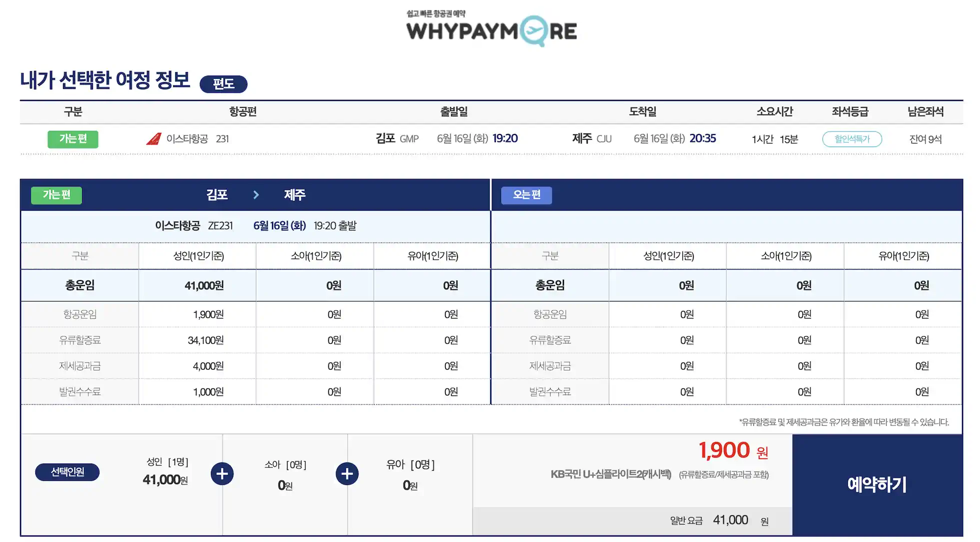
Task: Click the 편도 one-way badge
Action: [x=223, y=83]
